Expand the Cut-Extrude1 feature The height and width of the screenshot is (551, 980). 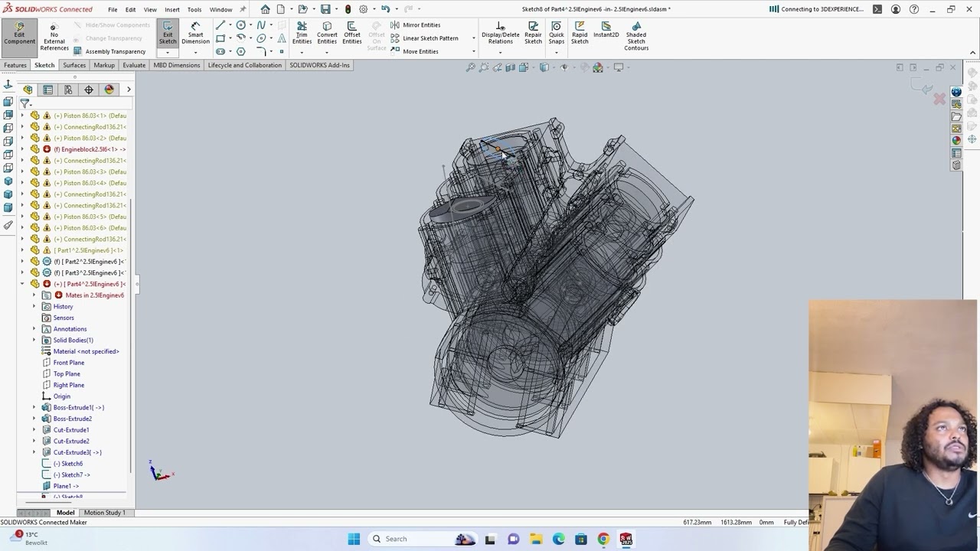[34, 430]
